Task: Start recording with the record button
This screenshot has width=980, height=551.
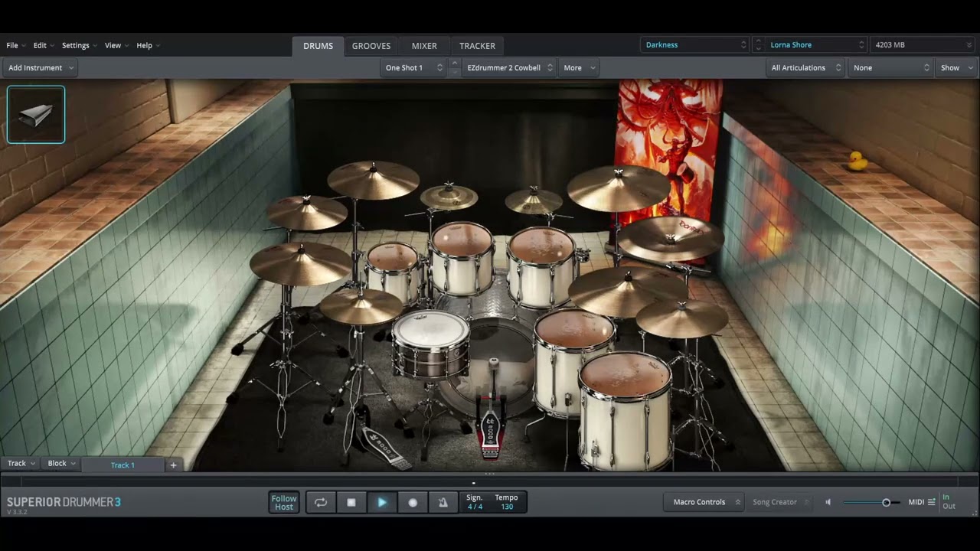Action: point(413,502)
